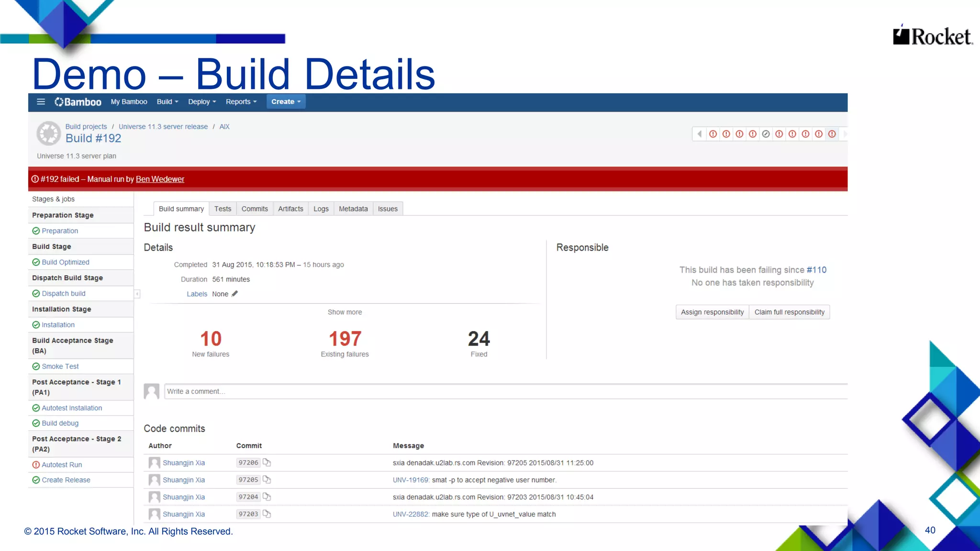The height and width of the screenshot is (551, 980).
Task: Click Claim full responsibility button
Action: [x=790, y=312]
